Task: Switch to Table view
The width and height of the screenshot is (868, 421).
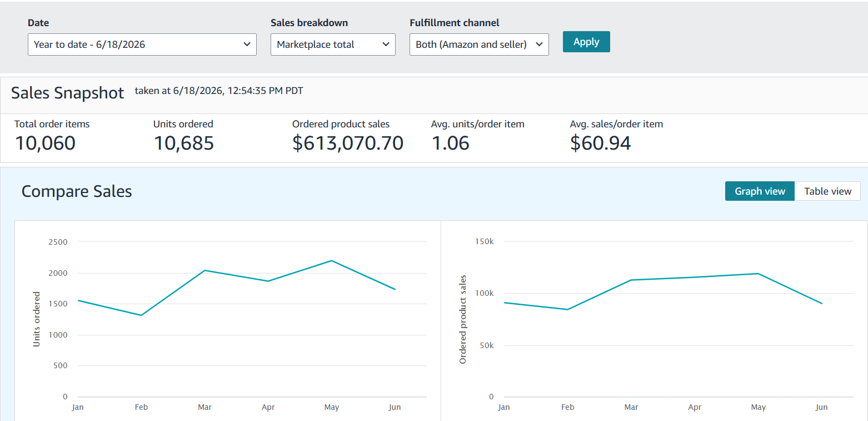Action: click(827, 191)
